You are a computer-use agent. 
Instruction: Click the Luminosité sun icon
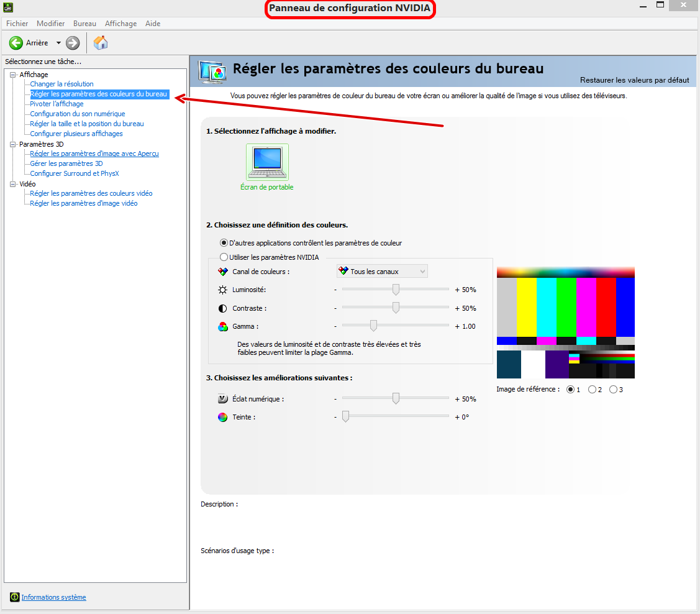[223, 290]
